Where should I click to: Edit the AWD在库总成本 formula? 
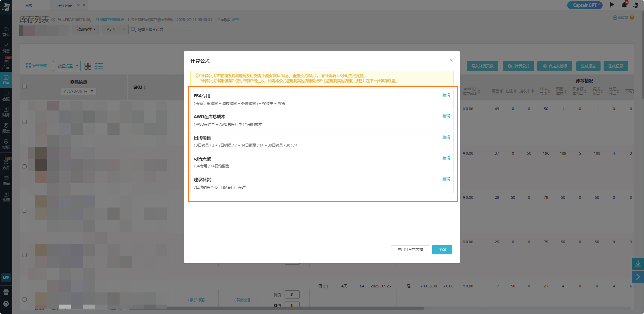[x=446, y=116]
